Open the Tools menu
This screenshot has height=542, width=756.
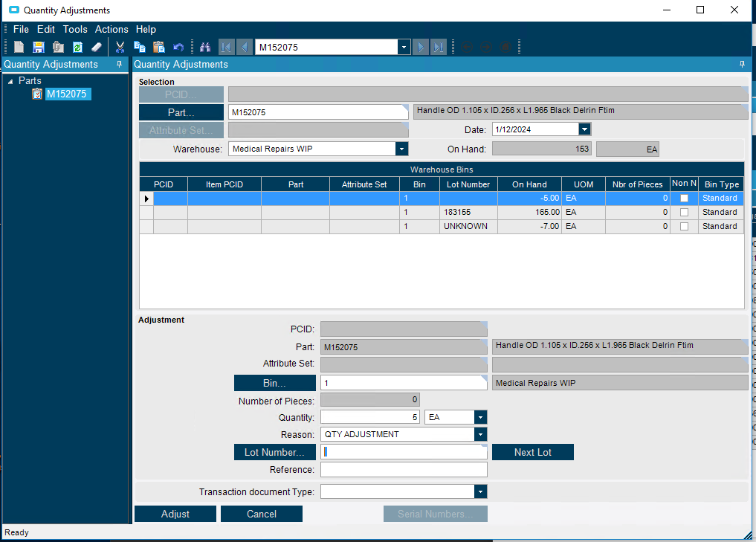[x=75, y=29]
